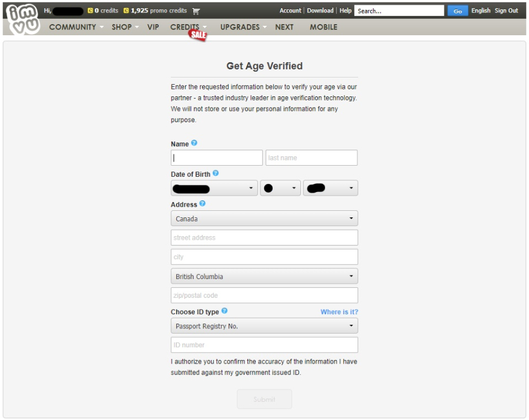This screenshot has height=420, width=529.
Task: Open the shopping cart icon
Action: coord(196,11)
